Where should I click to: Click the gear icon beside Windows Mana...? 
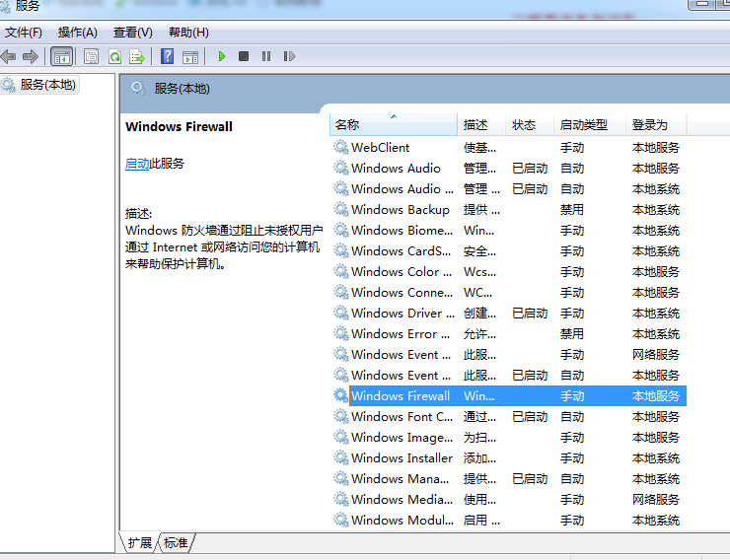point(340,478)
